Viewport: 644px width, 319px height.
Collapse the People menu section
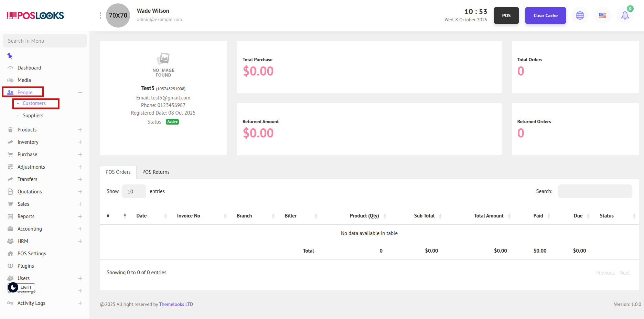click(x=80, y=93)
